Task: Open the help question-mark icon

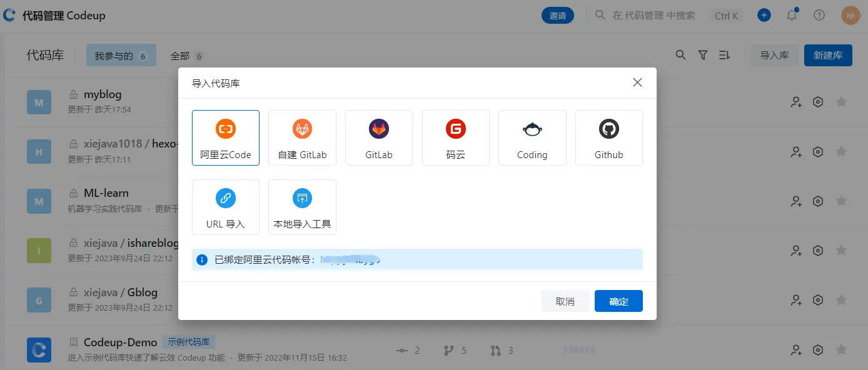Action: coord(819,15)
